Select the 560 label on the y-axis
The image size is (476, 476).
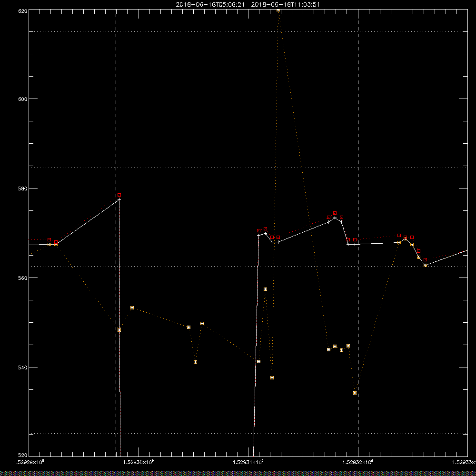coord(23,278)
